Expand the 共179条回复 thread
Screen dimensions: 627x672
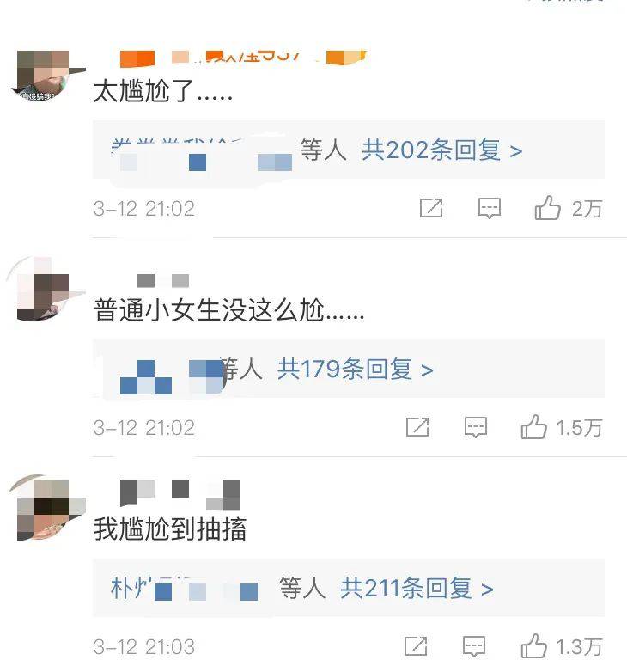[x=356, y=369]
